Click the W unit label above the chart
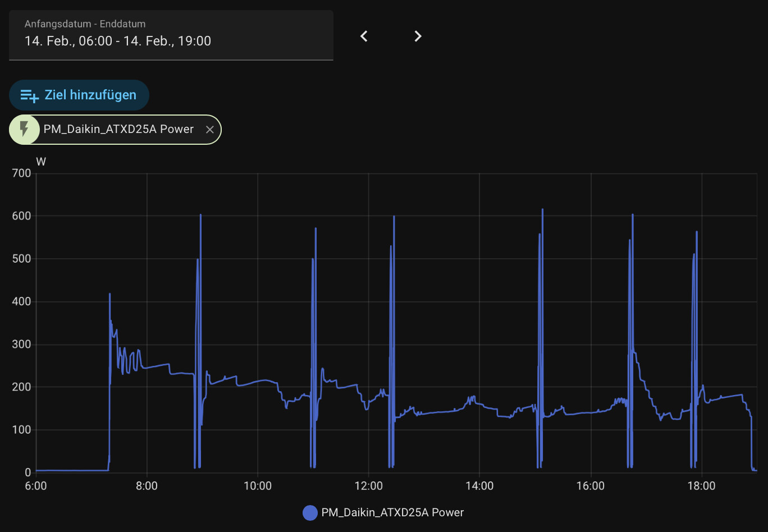 click(x=41, y=162)
